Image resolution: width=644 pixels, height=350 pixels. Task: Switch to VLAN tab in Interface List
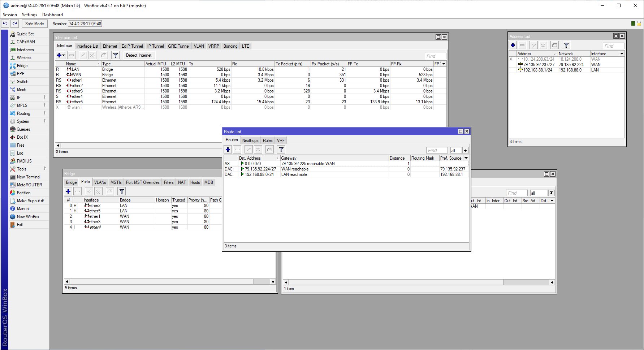coord(199,46)
